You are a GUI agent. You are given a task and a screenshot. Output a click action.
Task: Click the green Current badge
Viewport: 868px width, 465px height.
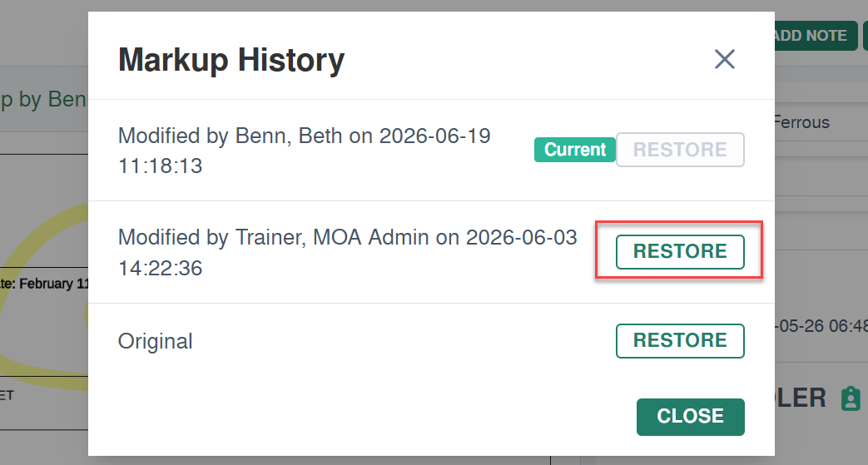574,150
